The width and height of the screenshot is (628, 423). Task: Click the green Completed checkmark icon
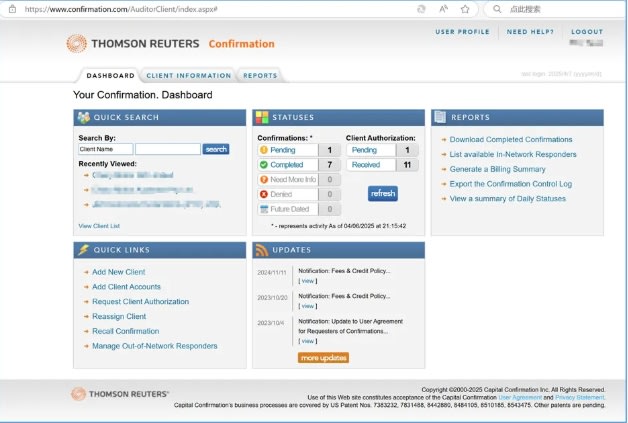[x=264, y=165]
